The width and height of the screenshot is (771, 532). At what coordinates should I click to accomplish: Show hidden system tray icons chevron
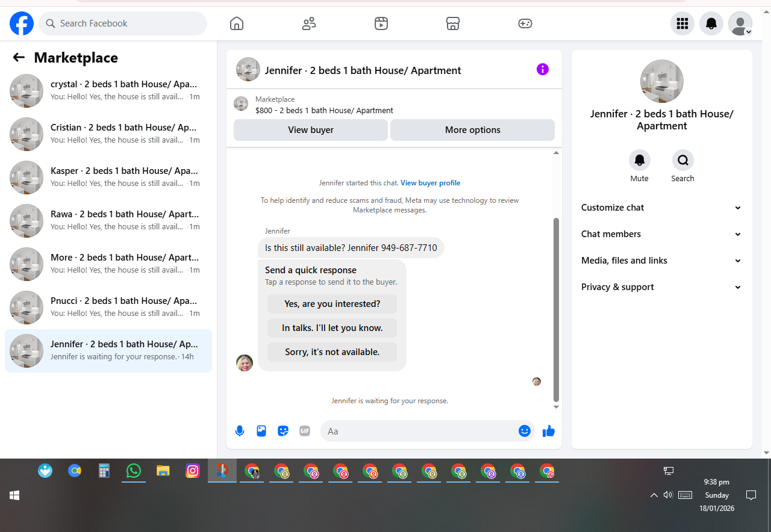click(x=654, y=495)
